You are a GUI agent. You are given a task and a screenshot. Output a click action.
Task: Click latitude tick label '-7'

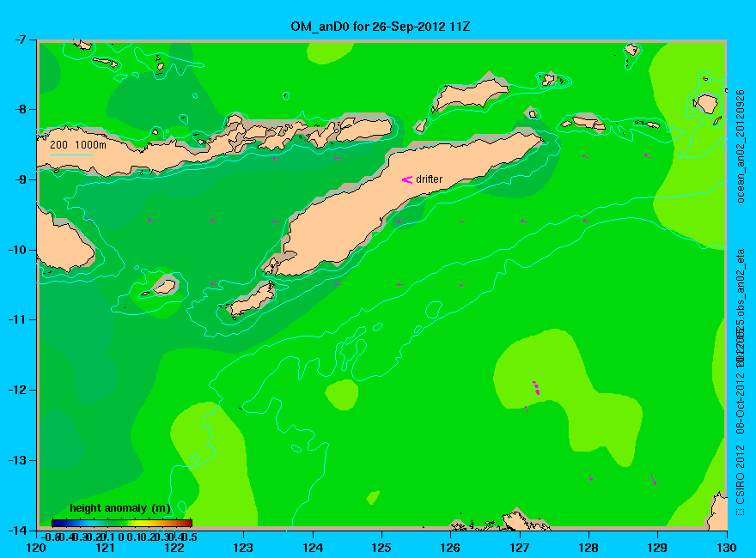tap(21, 39)
